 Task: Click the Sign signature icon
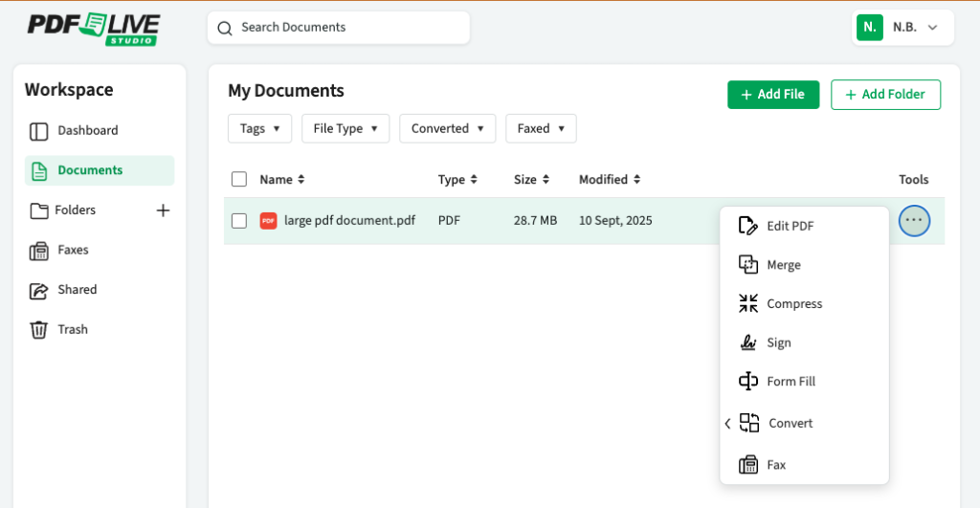[748, 342]
